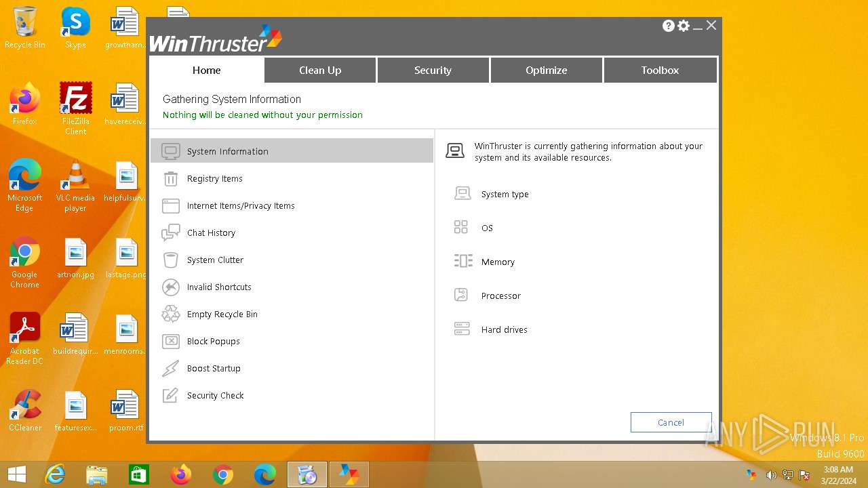868x488 pixels.
Task: Open the artnon.jpg desktop file
Action: coord(75,259)
